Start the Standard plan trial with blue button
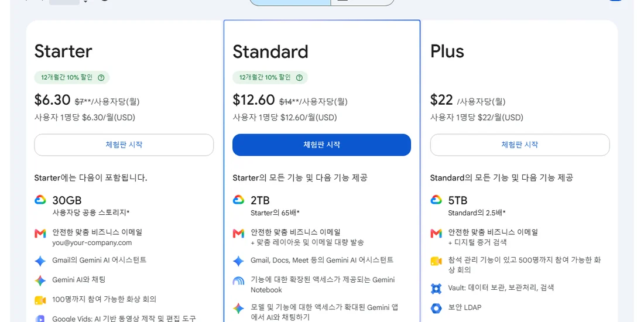This screenshot has width=644, height=322. (x=321, y=145)
